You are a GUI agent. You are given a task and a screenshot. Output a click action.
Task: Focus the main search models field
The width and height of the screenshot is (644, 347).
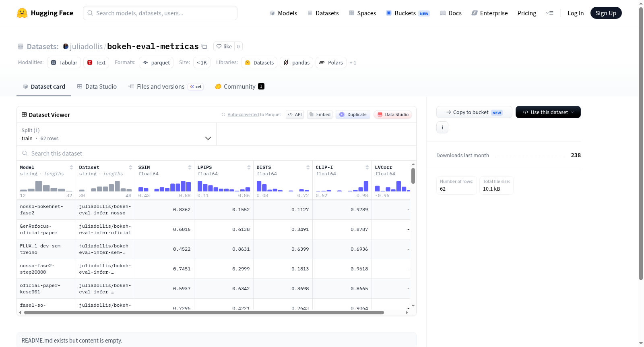pos(160,13)
